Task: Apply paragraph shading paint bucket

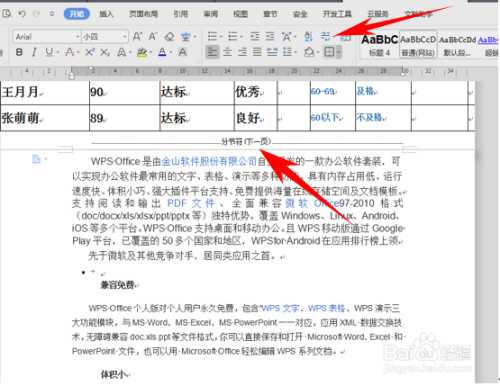Action: tap(309, 52)
